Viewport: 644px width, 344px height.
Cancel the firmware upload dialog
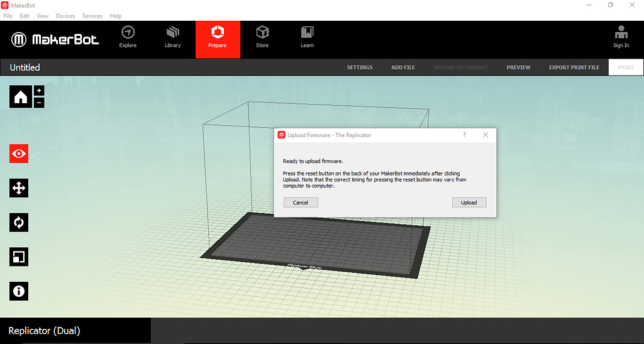click(x=301, y=203)
